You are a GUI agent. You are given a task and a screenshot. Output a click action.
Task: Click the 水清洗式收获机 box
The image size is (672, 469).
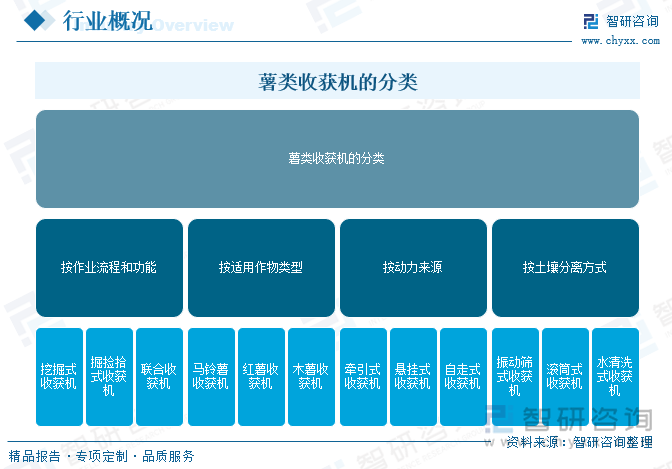click(615, 377)
